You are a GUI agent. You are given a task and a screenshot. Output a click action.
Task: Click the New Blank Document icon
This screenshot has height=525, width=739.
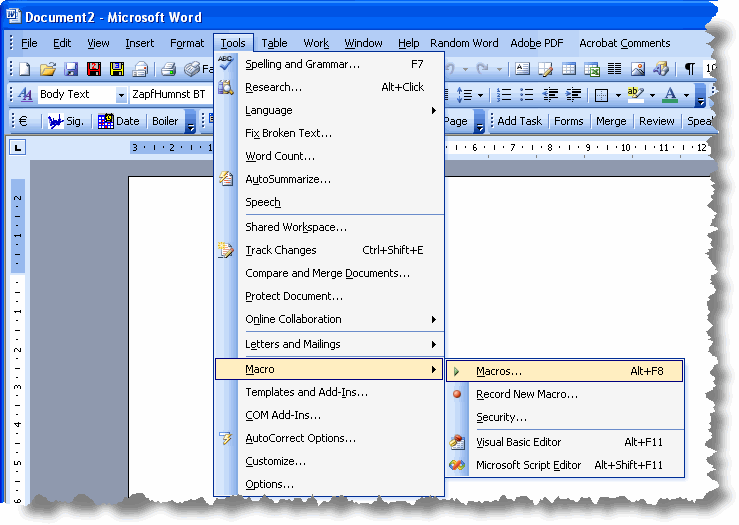point(25,69)
